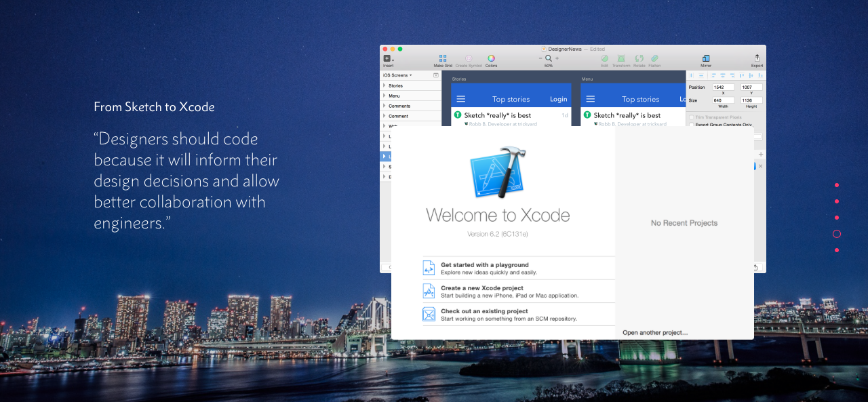Screen dimensions: 868x402
Task: Open Mirror from the Sketch toolbar
Action: coord(706,59)
